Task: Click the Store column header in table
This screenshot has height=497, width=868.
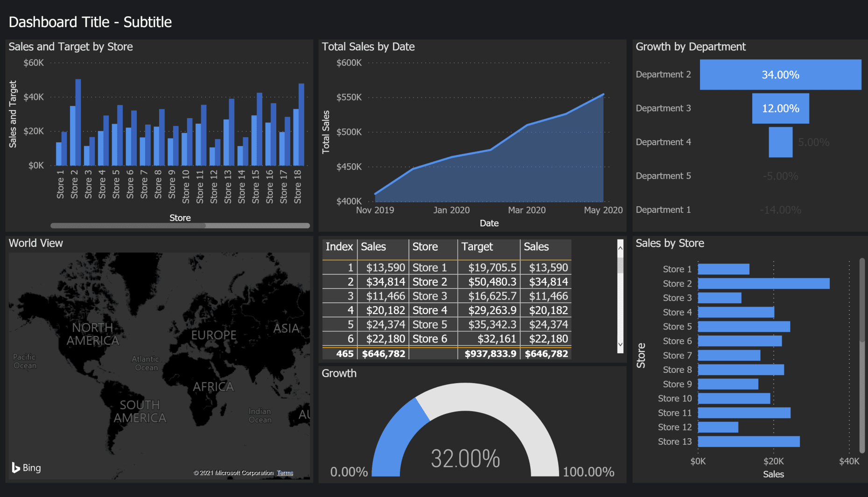Action: coord(425,247)
